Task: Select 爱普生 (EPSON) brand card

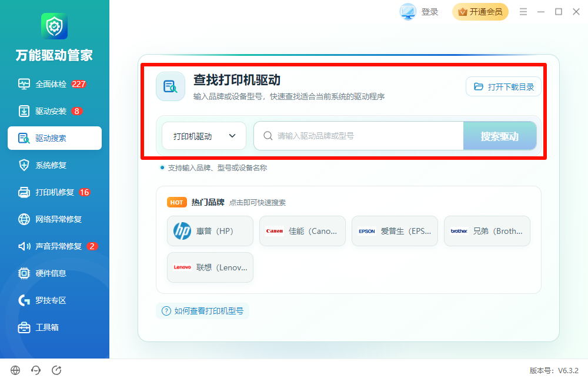Action: tap(395, 231)
